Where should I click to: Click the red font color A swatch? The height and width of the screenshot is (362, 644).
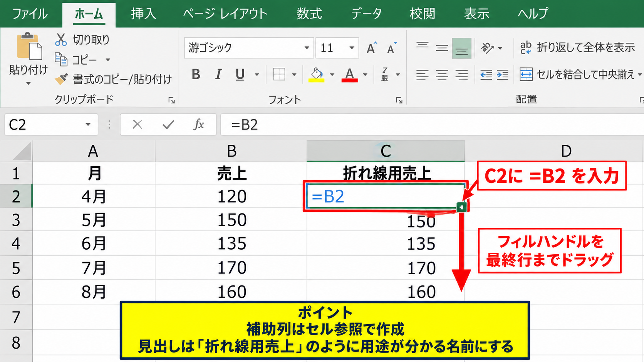(x=349, y=75)
